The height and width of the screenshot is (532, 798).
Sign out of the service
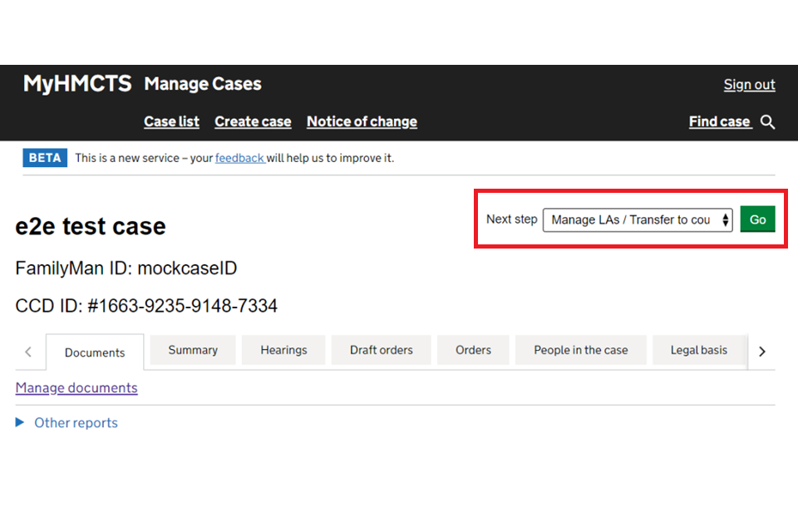749,85
